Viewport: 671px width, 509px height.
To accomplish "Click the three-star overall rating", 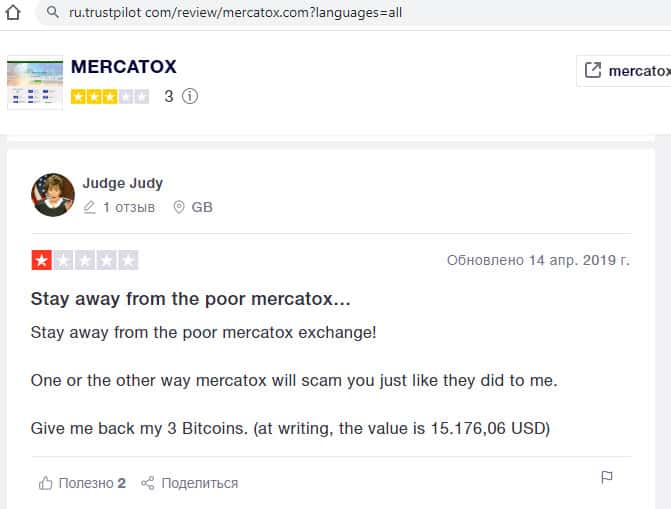I will pyautogui.click(x=110, y=97).
